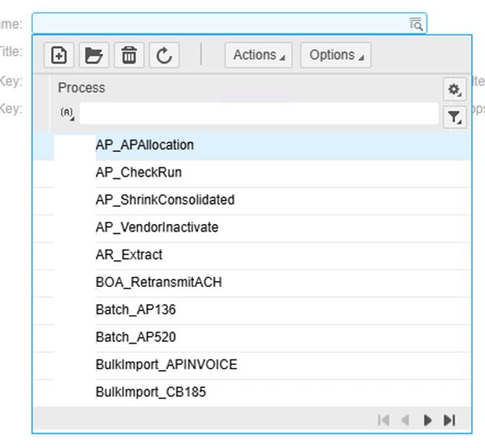Choose AP_VendorInactivate from the list
Image resolution: width=485 pixels, height=448 pixels.
tap(156, 227)
